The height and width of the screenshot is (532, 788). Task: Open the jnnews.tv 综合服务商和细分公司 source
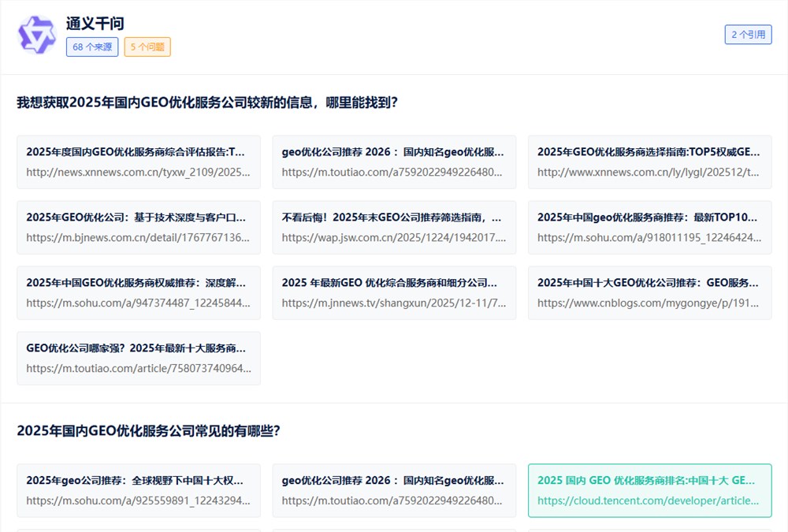point(394,292)
